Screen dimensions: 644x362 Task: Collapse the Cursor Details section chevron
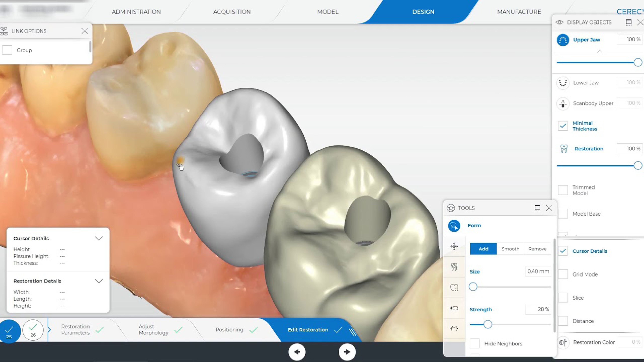pyautogui.click(x=99, y=238)
